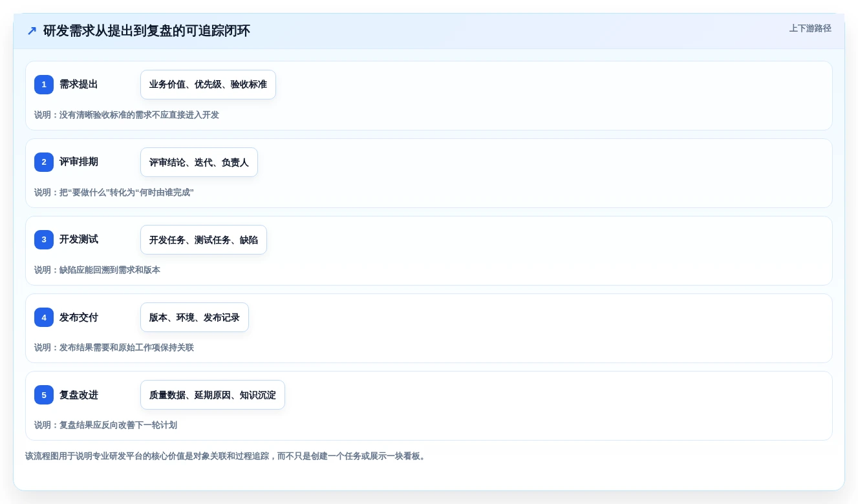Click the footer sentence starting 该流程图用于说明
The image size is (858, 504).
tap(227, 456)
